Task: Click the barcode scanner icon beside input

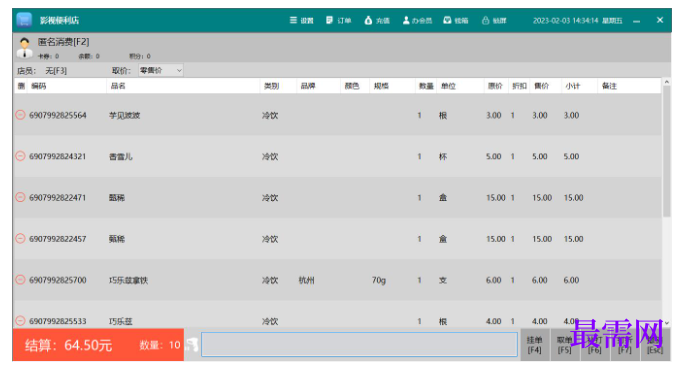Action: [192, 345]
